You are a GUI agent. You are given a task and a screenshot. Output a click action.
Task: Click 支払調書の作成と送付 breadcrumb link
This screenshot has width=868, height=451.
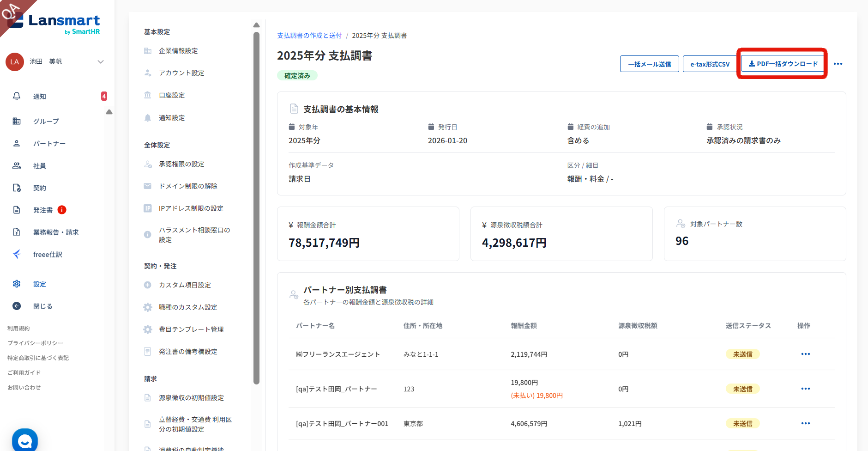(x=309, y=36)
